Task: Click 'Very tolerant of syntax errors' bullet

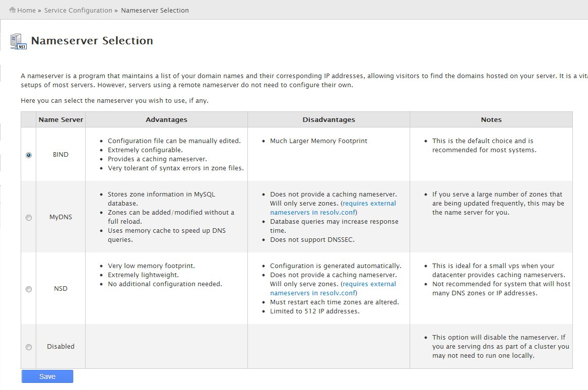Action: [x=175, y=168]
